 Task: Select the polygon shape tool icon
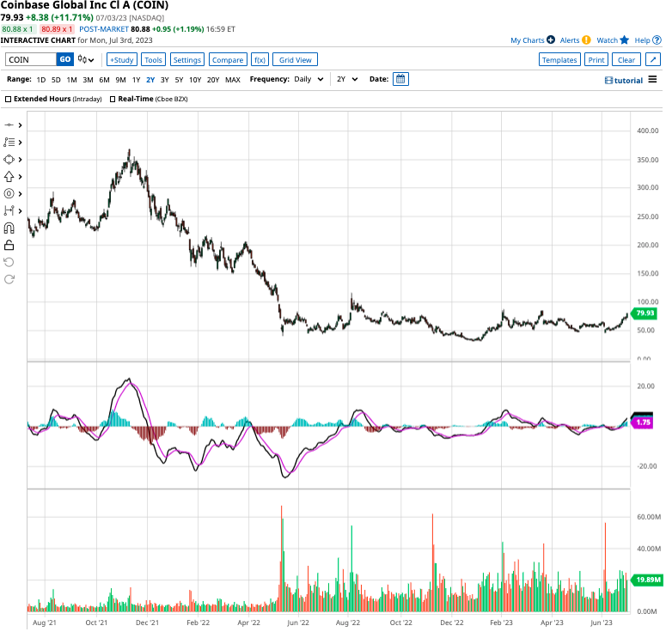pyautogui.click(x=9, y=160)
